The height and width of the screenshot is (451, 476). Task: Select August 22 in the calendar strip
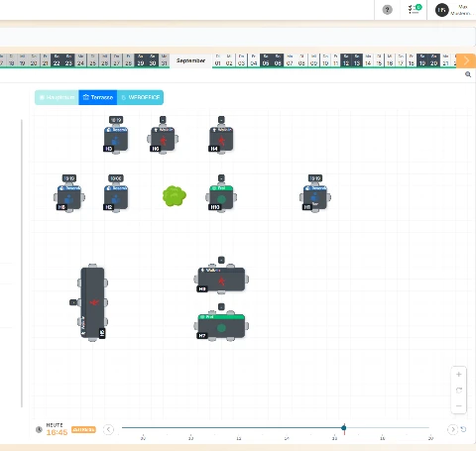pyautogui.click(x=57, y=60)
